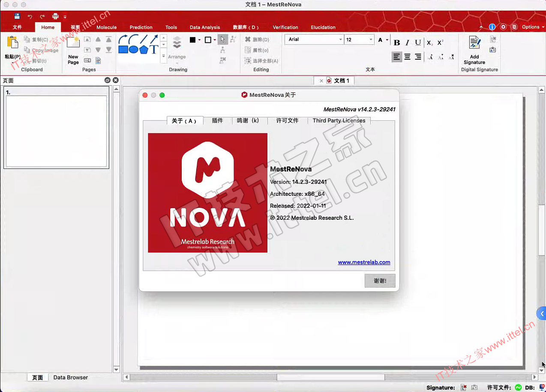Click the 鸣谢 (k) credits tab
The height and width of the screenshot is (392, 546).
coord(248,120)
